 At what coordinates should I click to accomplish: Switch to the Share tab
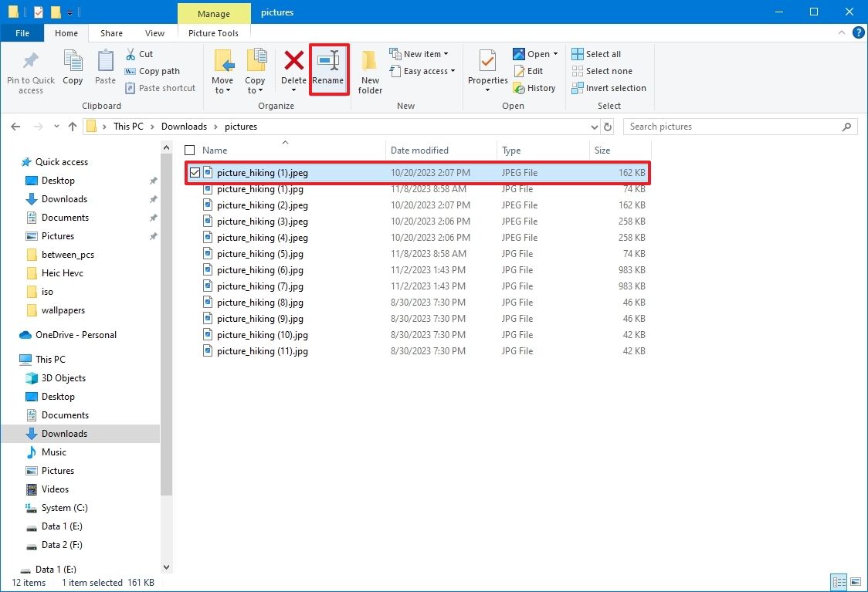click(x=110, y=33)
